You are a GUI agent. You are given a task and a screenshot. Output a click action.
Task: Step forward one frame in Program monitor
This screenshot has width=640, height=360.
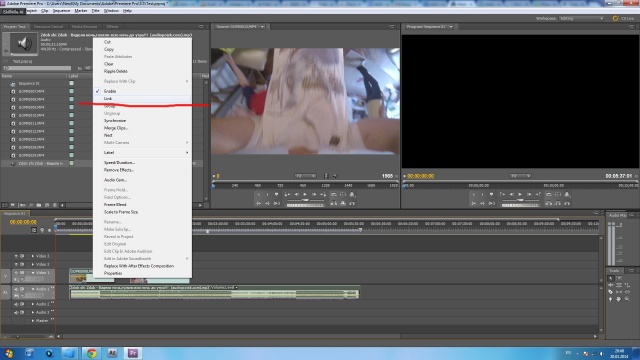pyautogui.click(x=529, y=195)
